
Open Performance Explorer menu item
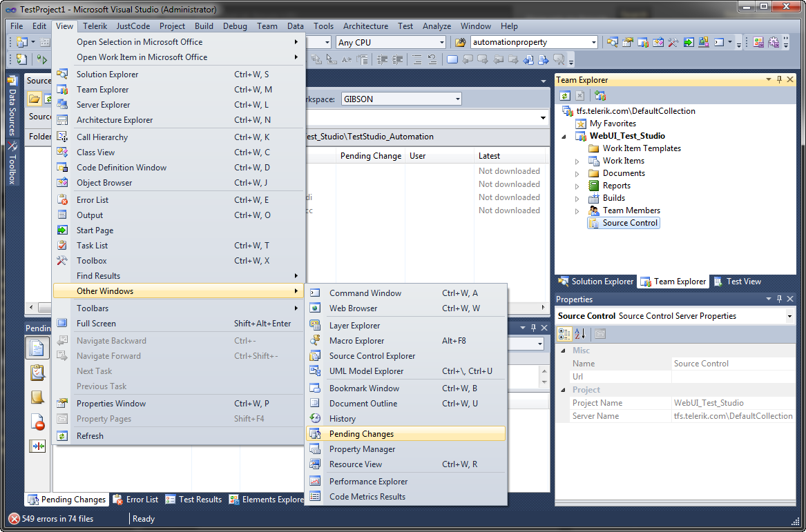point(406,481)
